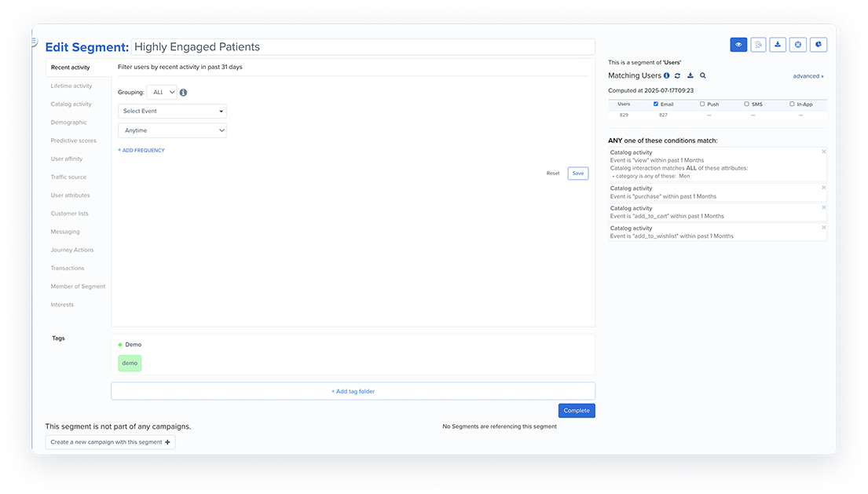Open the Select Event dropdown
This screenshot has height=494, width=868.
click(172, 110)
